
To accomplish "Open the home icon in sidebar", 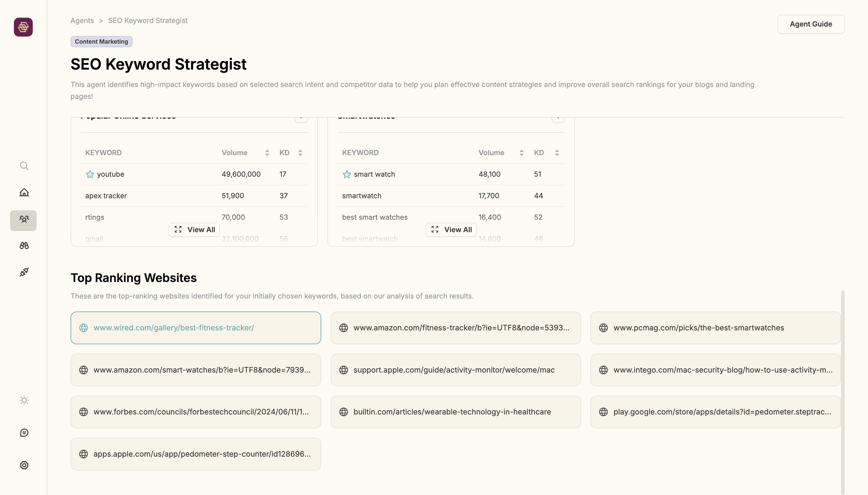I will click(x=24, y=192).
